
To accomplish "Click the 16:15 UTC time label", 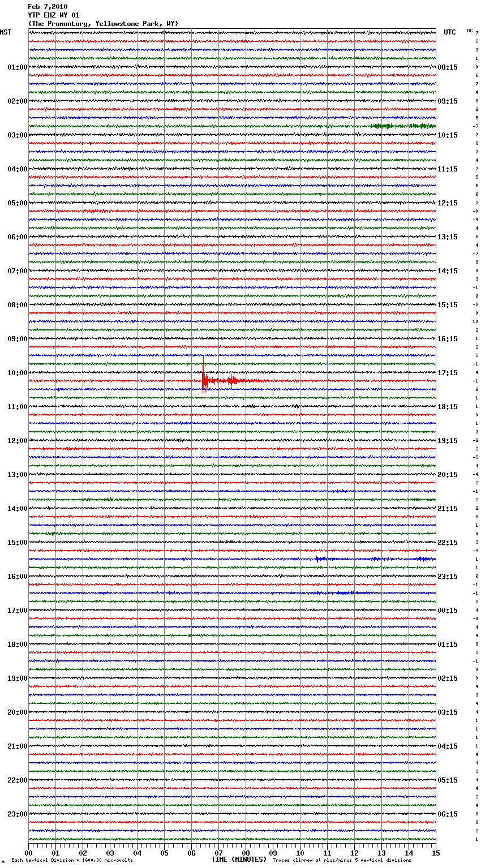I will [448, 339].
